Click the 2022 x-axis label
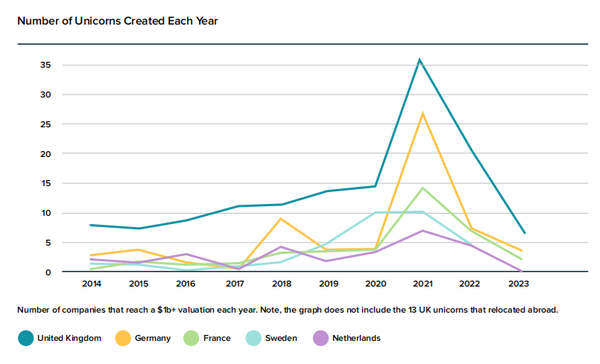The image size is (600, 364). pos(470,284)
